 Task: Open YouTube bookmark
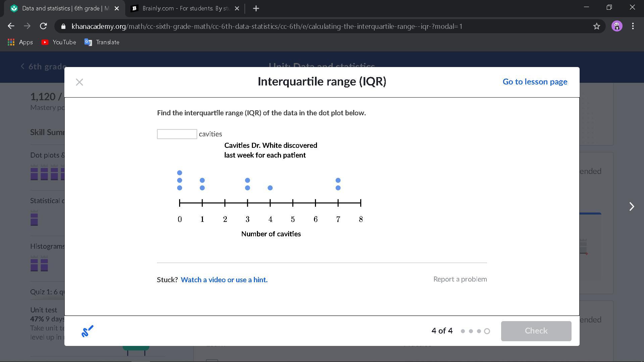[x=59, y=42]
